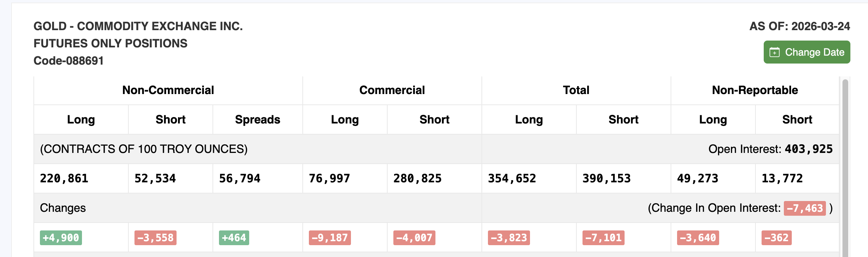
Task: Click the Code-088691 text
Action: (68, 61)
